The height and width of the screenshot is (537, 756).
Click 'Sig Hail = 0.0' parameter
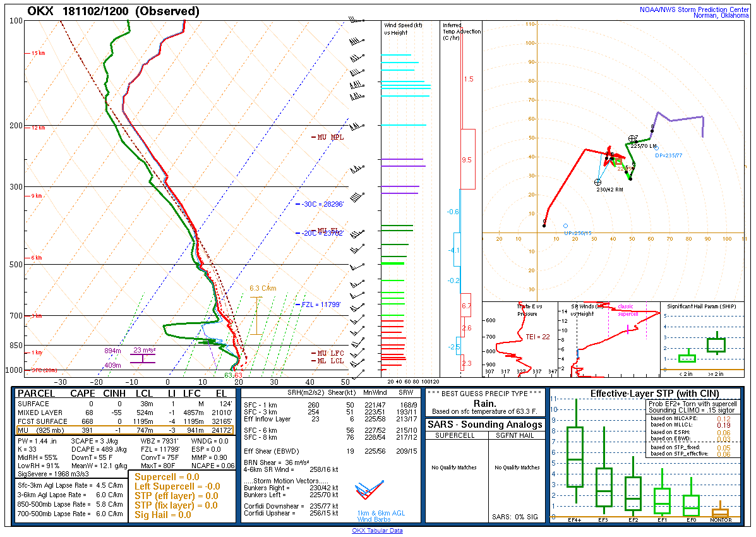click(x=162, y=515)
